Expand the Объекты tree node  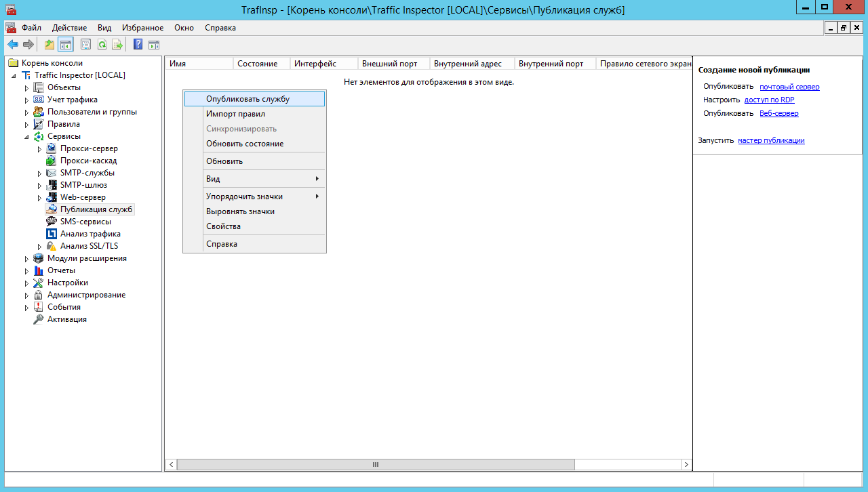(x=27, y=87)
